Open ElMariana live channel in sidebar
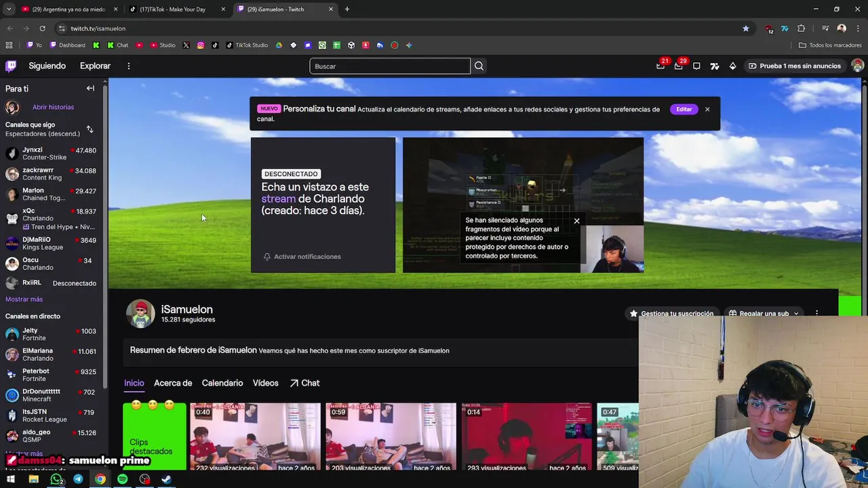This screenshot has height=488, width=868. [51, 354]
